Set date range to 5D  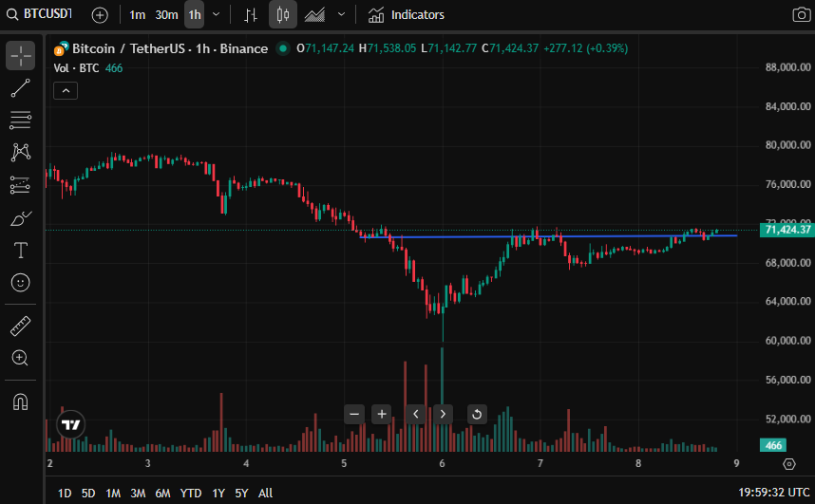coord(88,493)
